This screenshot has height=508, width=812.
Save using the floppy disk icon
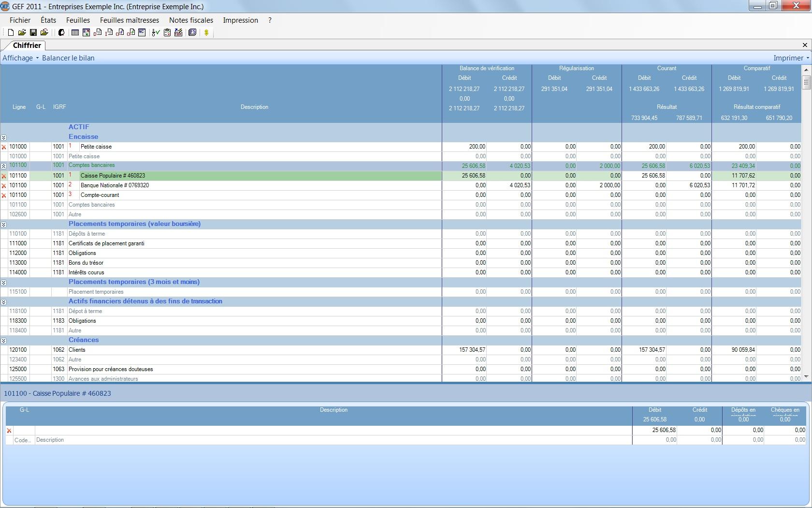[x=33, y=32]
